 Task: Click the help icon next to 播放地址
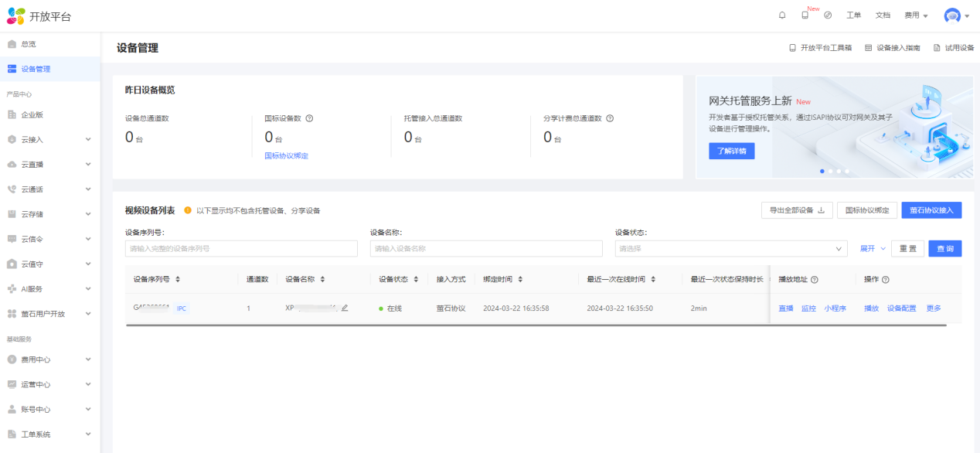pos(815,280)
